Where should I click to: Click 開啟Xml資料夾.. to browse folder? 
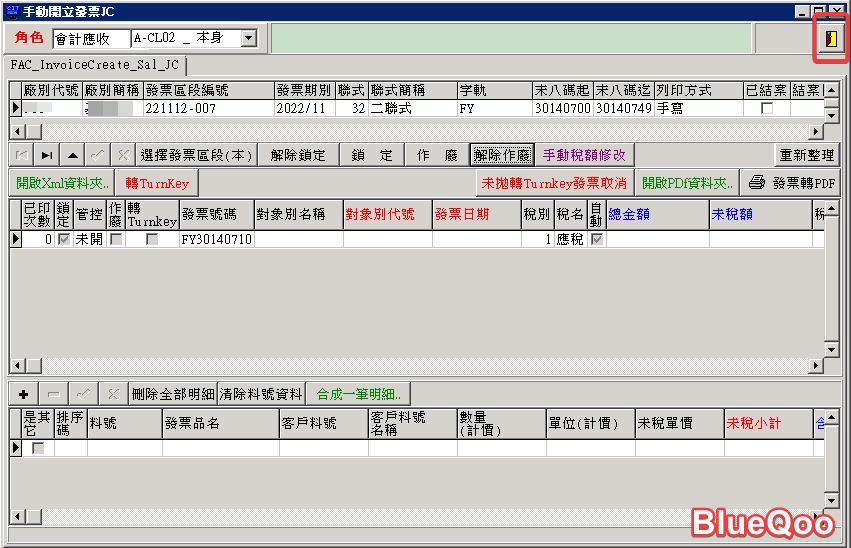click(x=63, y=183)
